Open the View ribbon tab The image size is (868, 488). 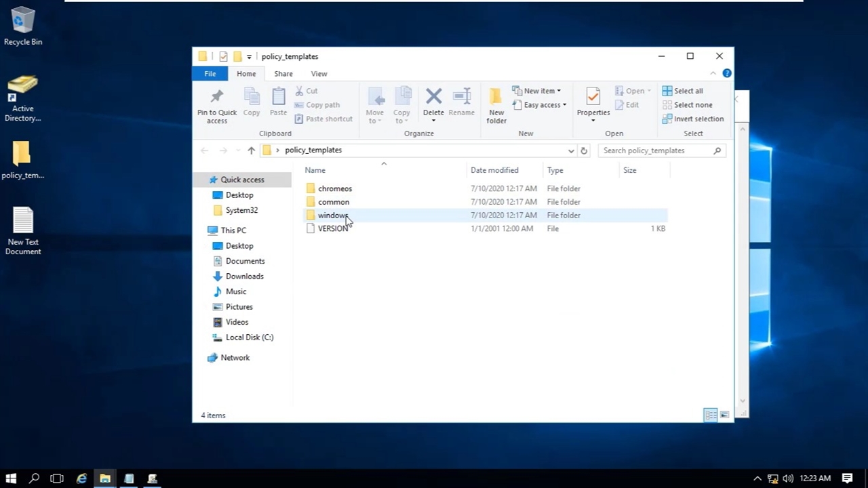pyautogui.click(x=319, y=74)
